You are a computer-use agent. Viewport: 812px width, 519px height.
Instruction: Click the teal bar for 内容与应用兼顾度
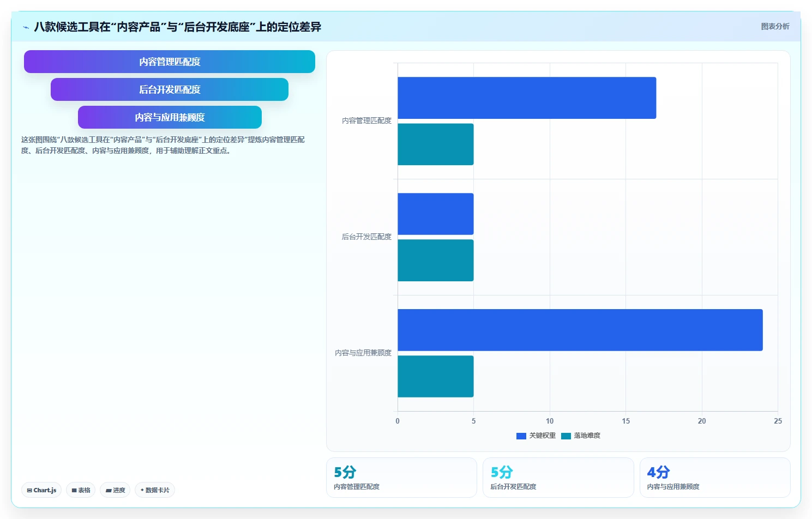436,377
